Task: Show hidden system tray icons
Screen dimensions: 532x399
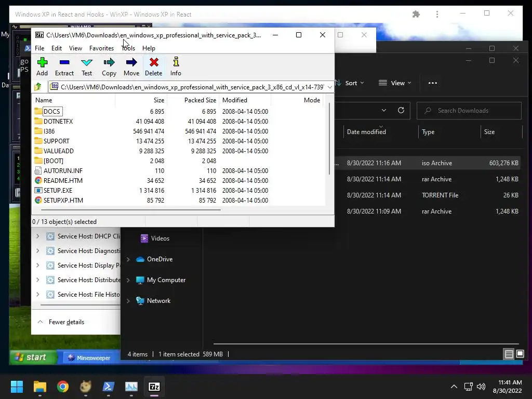Action: coord(454,387)
